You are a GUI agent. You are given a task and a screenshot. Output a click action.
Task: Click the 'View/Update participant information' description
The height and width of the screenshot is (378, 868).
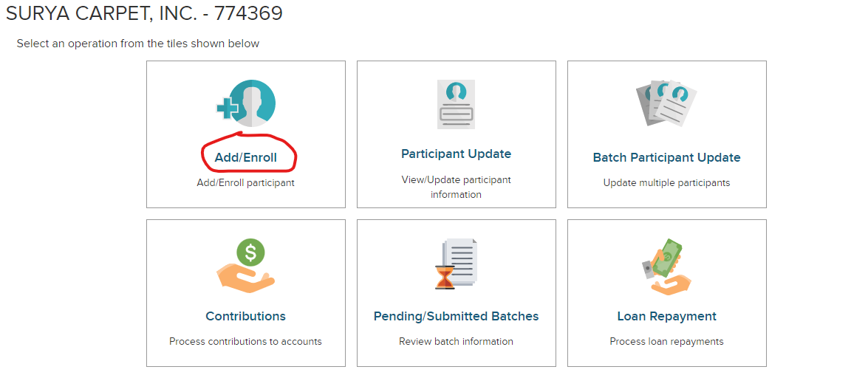(x=456, y=187)
